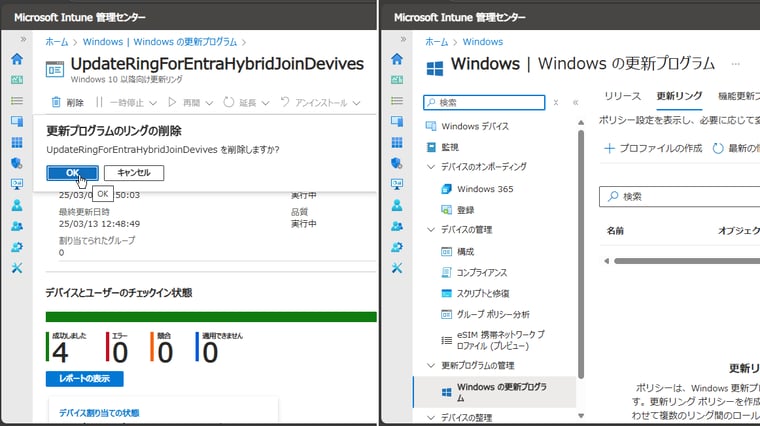This screenshot has height=426, width=760.
Task: Open Home icon in left window sidebar
Action: point(17,59)
